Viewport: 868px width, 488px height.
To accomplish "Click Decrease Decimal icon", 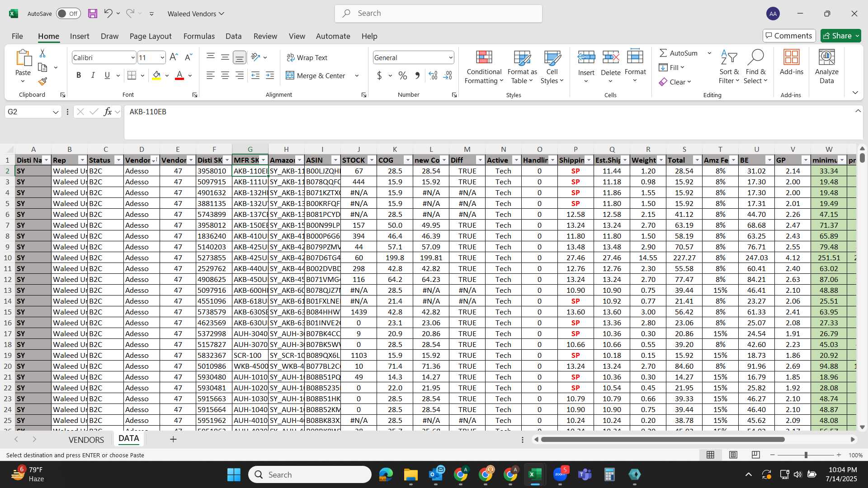I will click(448, 75).
